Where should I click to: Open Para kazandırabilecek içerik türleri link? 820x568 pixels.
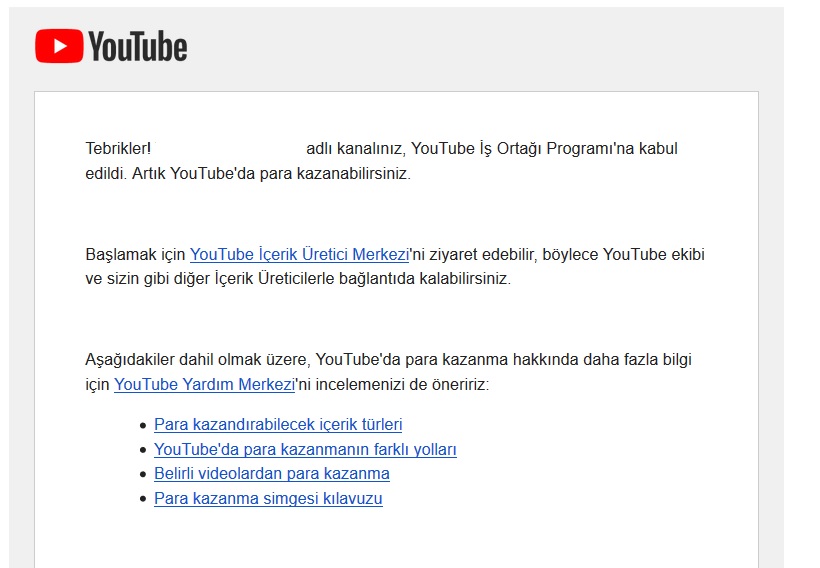(x=278, y=424)
